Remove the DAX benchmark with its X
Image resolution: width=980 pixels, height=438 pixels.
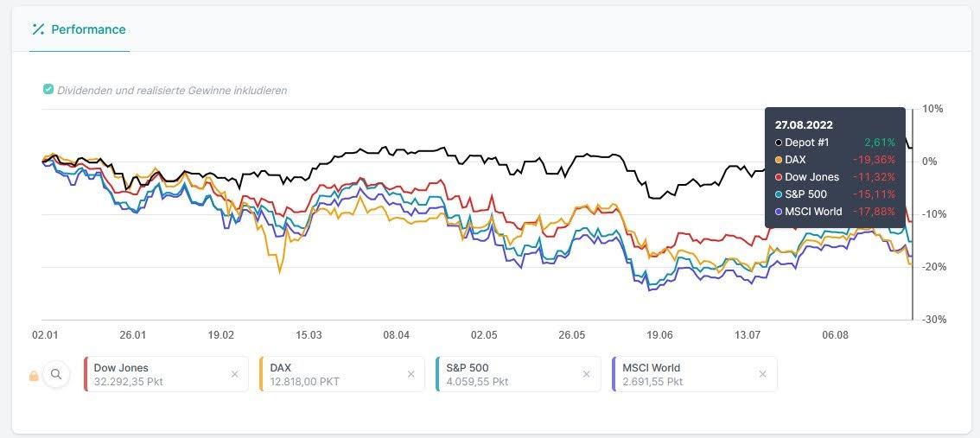(x=410, y=374)
